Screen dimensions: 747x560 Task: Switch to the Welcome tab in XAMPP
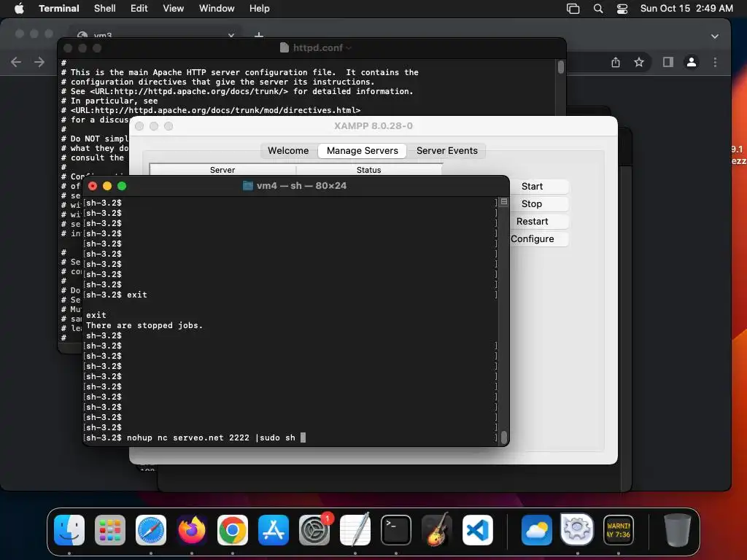287,150
